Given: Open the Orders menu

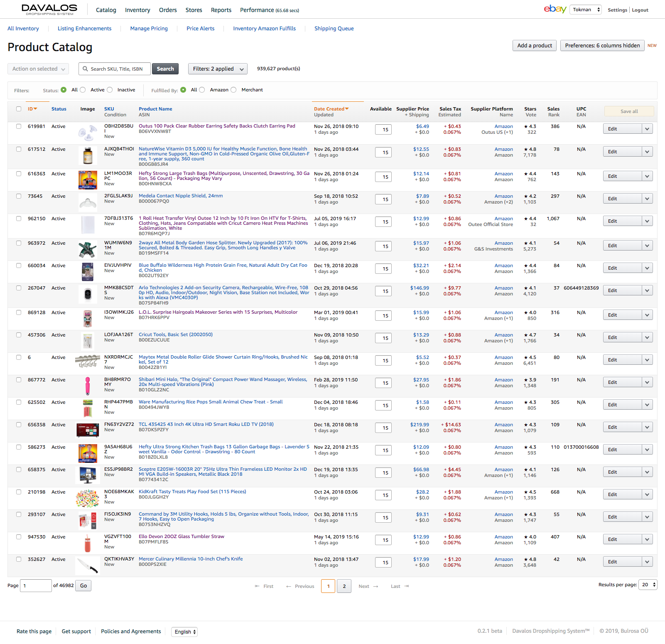Looking at the screenshot, I should click(168, 10).
